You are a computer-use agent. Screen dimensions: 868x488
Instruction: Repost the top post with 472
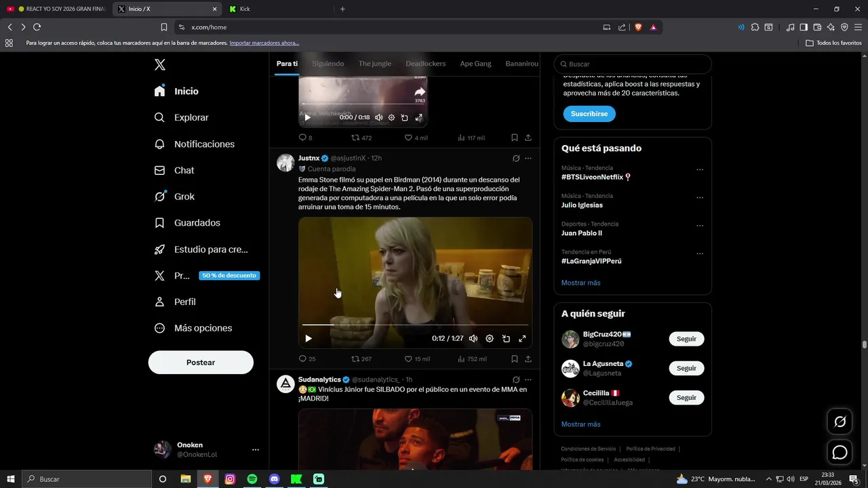click(x=361, y=138)
